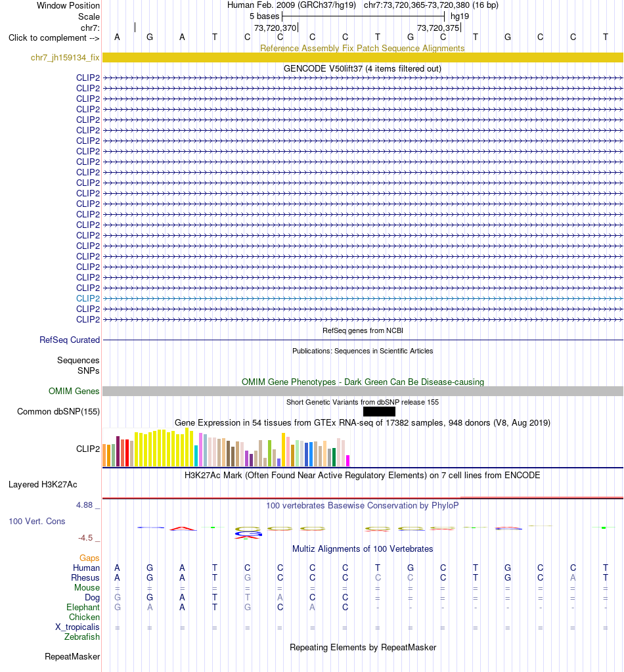Image resolution: width=624 pixels, height=672 pixels.
Task: Select the Rhesus species label
Action: pos(85,577)
